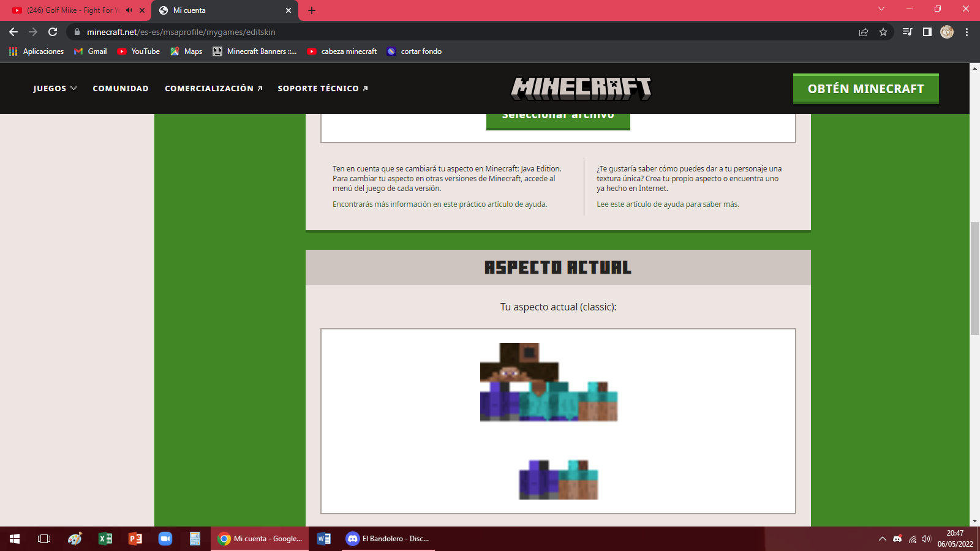
Task: Open COMUNIDAD in the navigation bar
Action: pyautogui.click(x=121, y=89)
